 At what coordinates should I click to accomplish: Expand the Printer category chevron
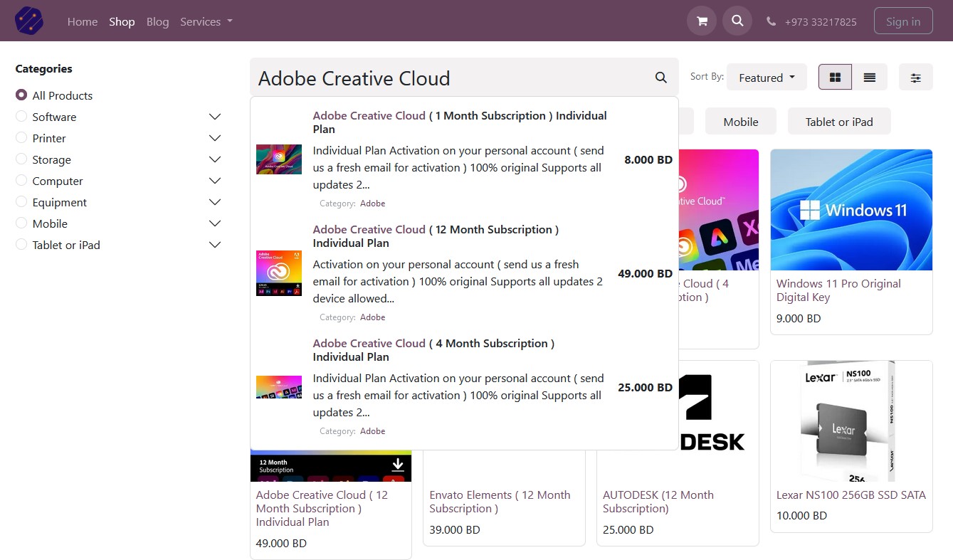click(215, 138)
